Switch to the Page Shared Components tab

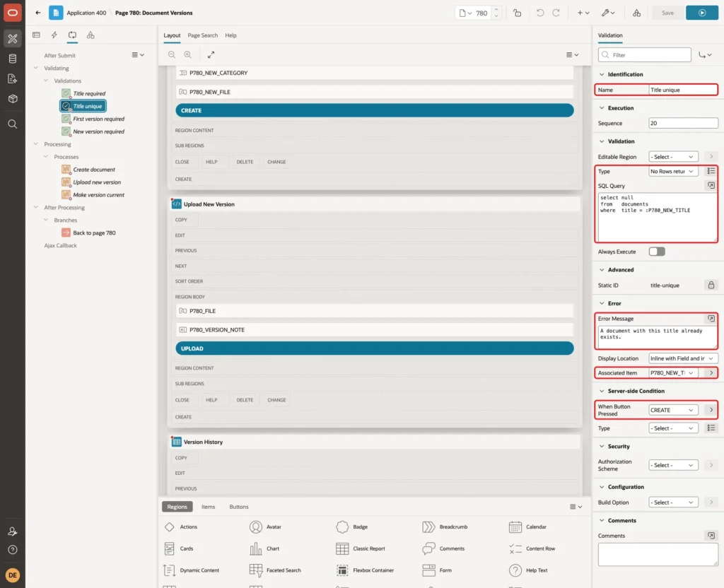(x=90, y=35)
